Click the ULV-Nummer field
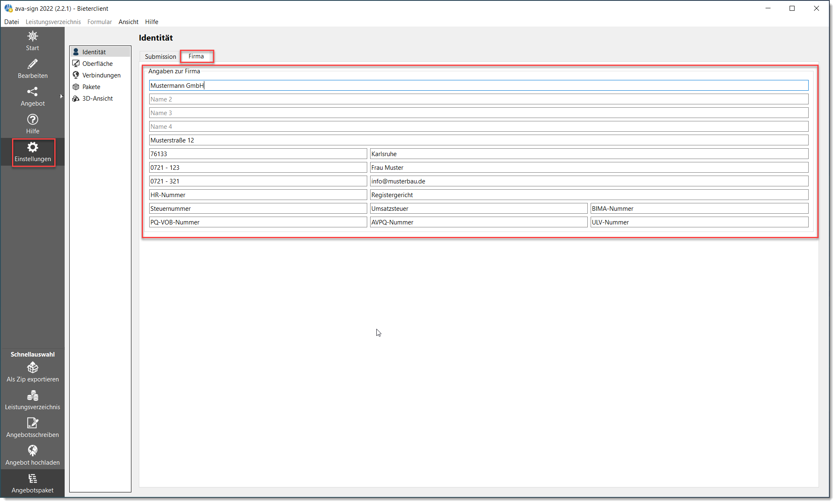 pyautogui.click(x=699, y=222)
